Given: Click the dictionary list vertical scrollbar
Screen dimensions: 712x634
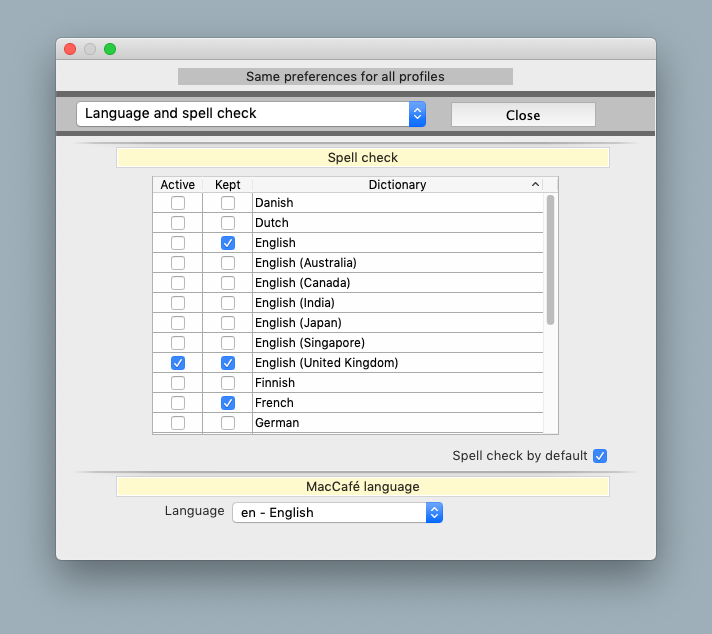Looking at the screenshot, I should pyautogui.click(x=550, y=260).
